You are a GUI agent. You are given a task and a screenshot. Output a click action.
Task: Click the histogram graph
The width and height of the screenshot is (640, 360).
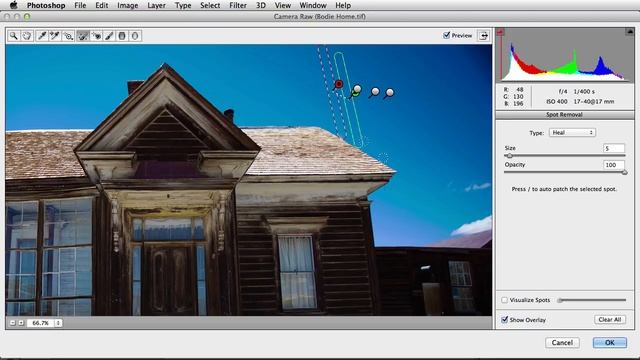(565, 55)
